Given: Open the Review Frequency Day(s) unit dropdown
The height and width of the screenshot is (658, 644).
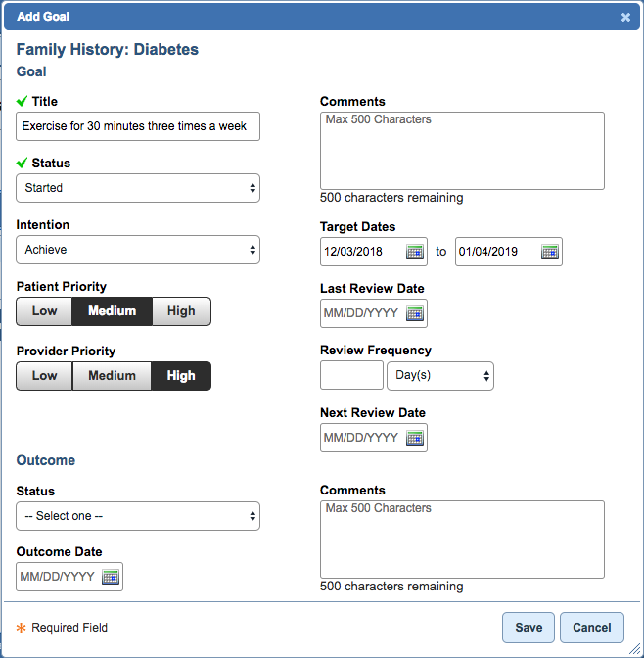Looking at the screenshot, I should pyautogui.click(x=440, y=375).
